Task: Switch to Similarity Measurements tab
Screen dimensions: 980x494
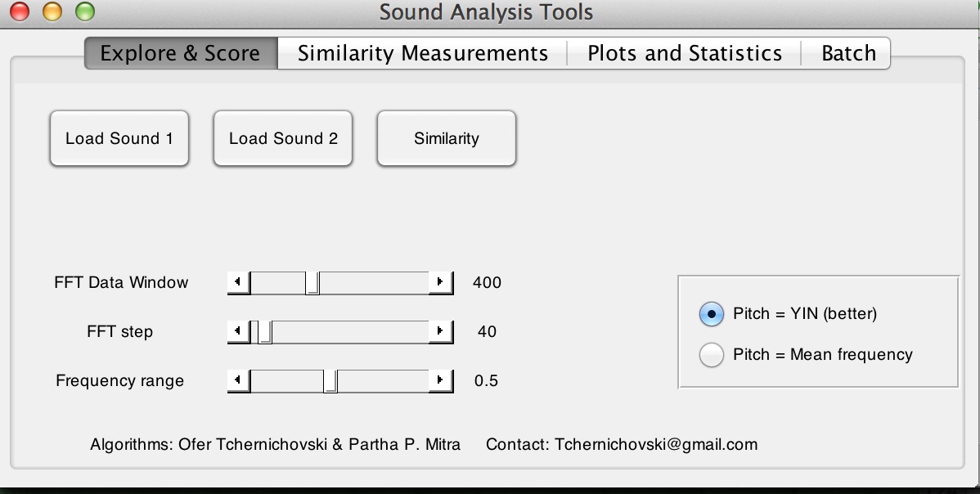Action: pyautogui.click(x=422, y=54)
